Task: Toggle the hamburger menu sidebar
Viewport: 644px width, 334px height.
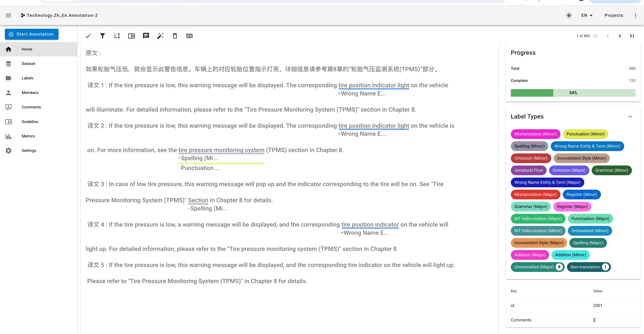Action: (x=9, y=15)
